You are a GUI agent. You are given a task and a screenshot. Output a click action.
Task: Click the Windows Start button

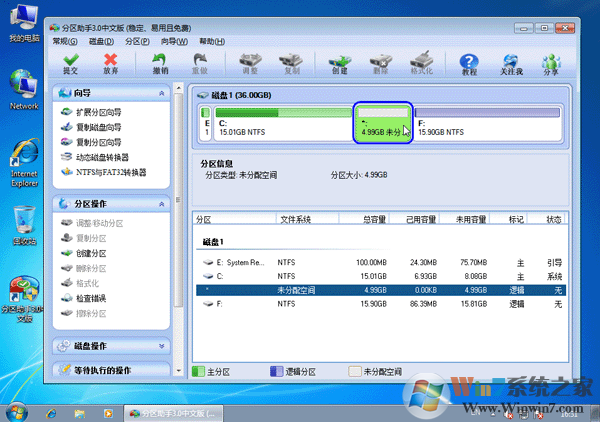click(17, 411)
